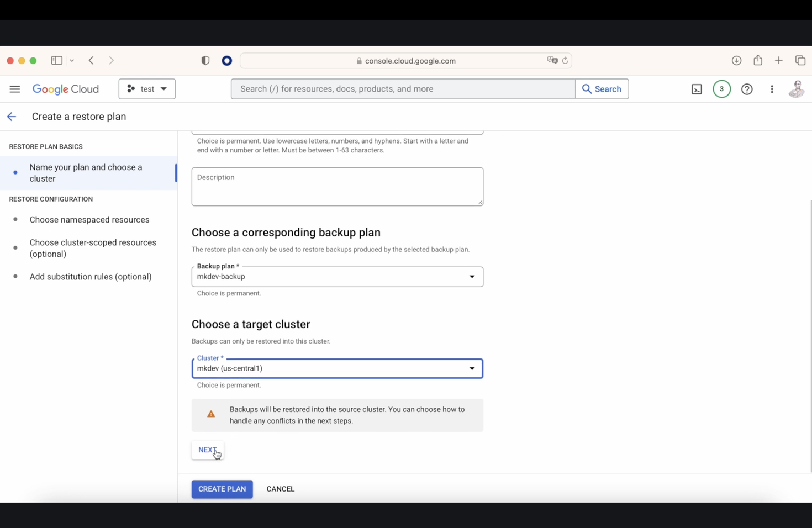Select Add substitution rules step

[91, 277]
